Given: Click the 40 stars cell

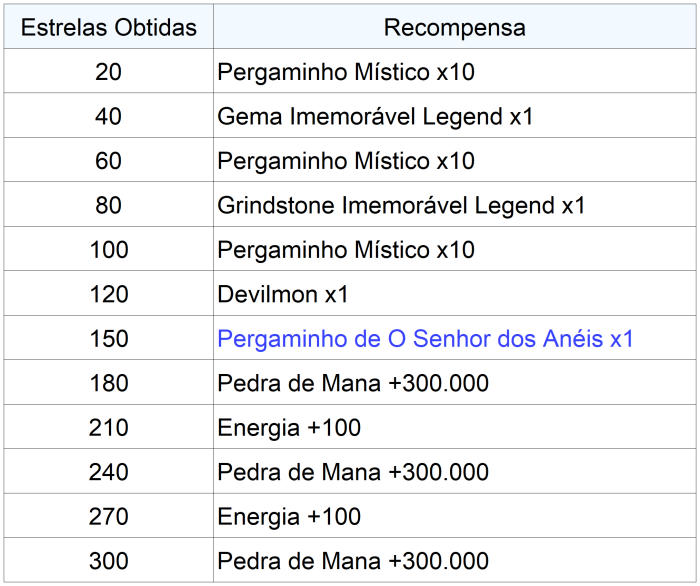Looking at the screenshot, I should point(108,117).
